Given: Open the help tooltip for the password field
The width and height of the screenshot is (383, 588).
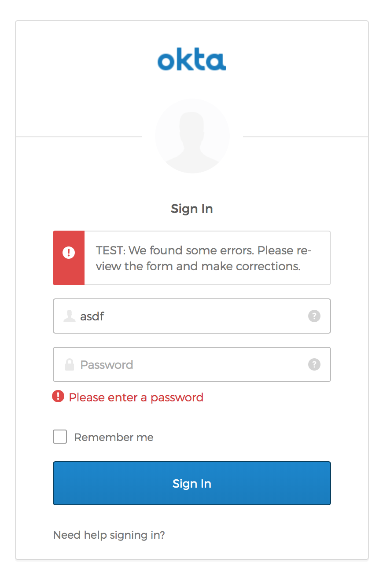Looking at the screenshot, I should coord(314,364).
